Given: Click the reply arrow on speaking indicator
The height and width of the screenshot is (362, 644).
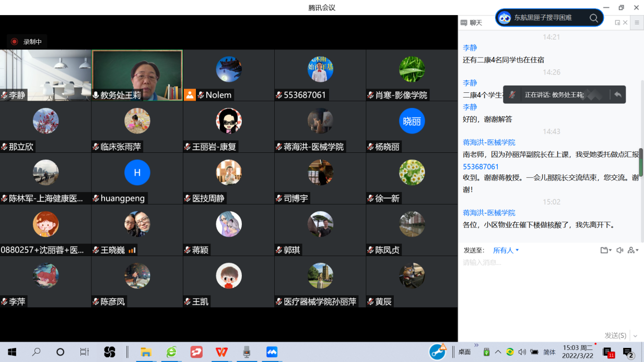Looking at the screenshot, I should tap(618, 94).
